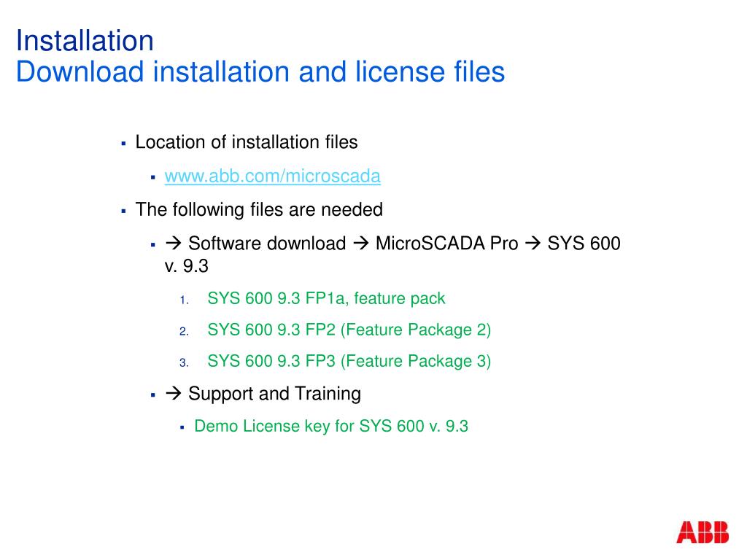Click 'Location of installation files' bullet
Screen dimensions: 747x560
tap(247, 142)
